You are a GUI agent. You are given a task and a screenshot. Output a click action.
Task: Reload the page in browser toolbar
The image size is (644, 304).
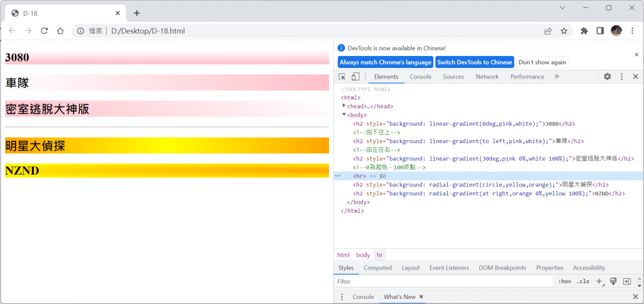click(x=45, y=31)
